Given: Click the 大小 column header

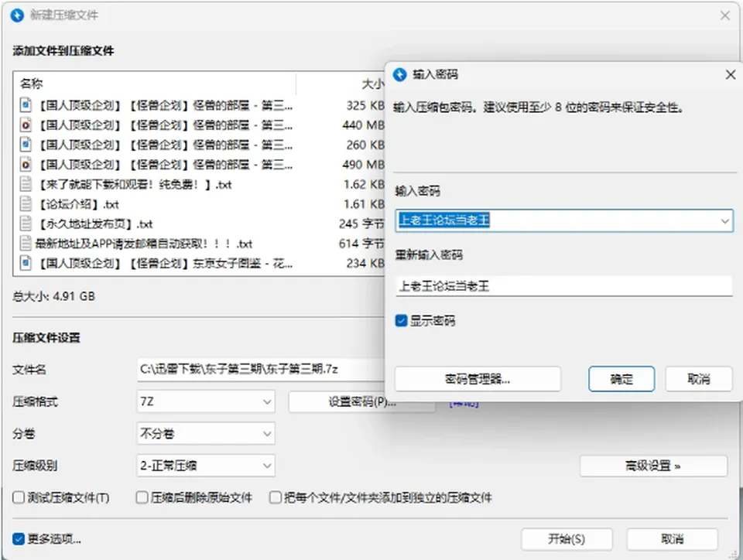Looking at the screenshot, I should [x=372, y=84].
